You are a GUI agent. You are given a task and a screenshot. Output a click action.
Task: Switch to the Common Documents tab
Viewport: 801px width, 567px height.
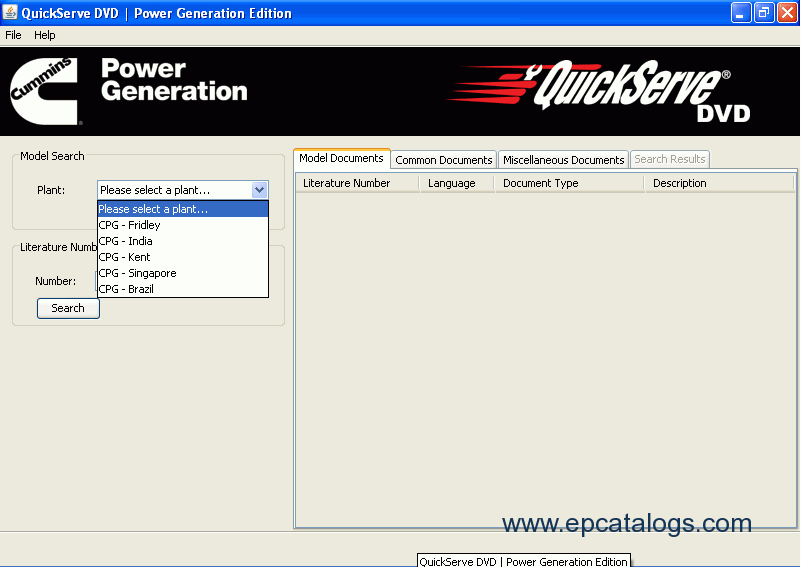click(443, 160)
